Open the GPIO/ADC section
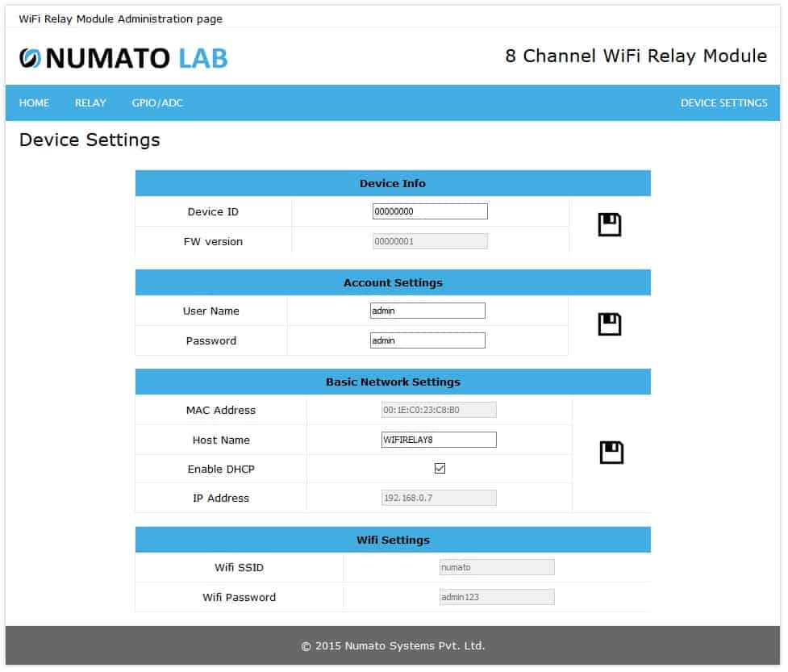The image size is (788, 672). click(156, 103)
